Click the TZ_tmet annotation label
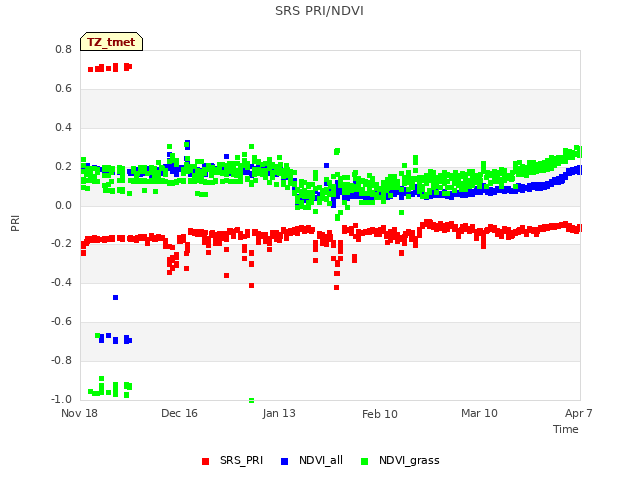This screenshot has width=640, height=480. 111,42
